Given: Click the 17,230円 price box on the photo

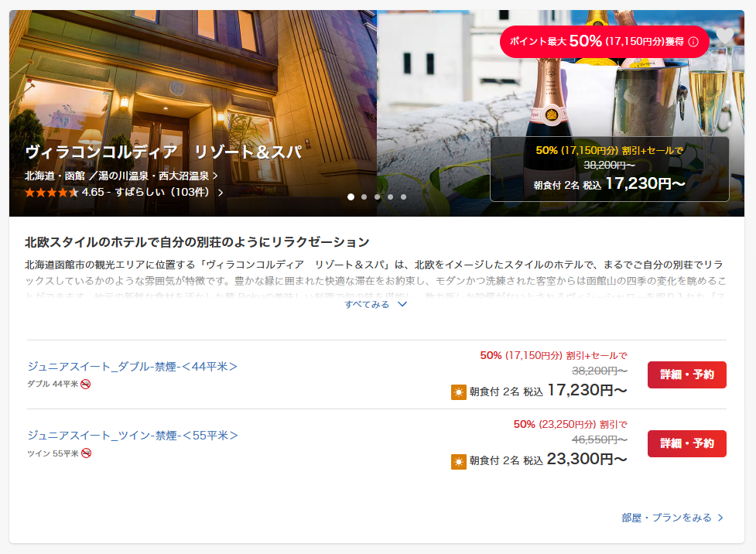Looking at the screenshot, I should coord(610,169).
